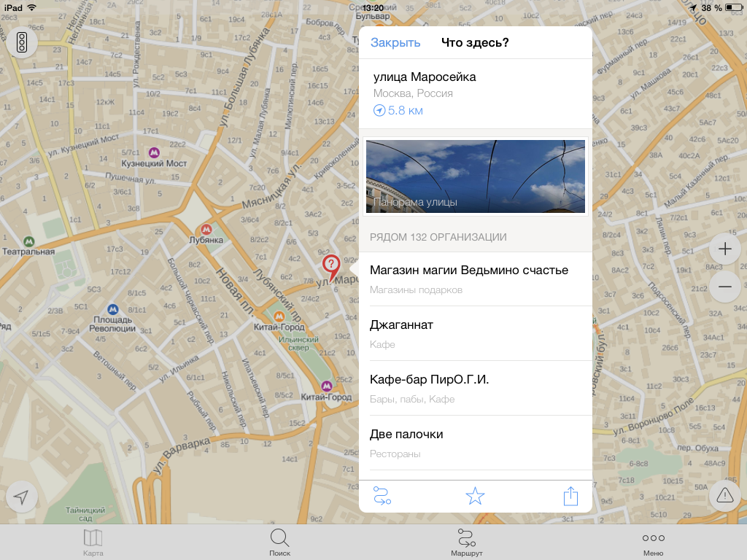This screenshot has height=560, width=747.
Task: Tap the red question mark map pin
Action: pyautogui.click(x=331, y=267)
